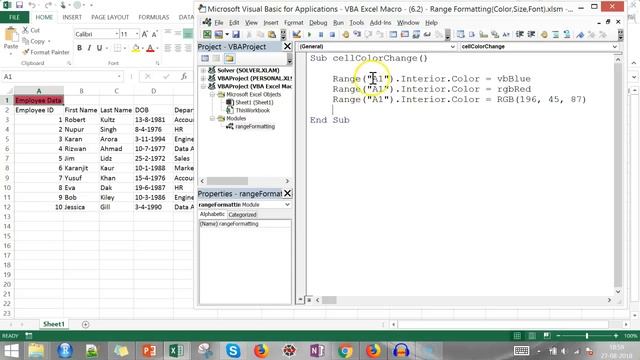Screen dimensions: 640x360
Task: Switch to Page Layout view in Excel status bar
Action: coord(532,336)
